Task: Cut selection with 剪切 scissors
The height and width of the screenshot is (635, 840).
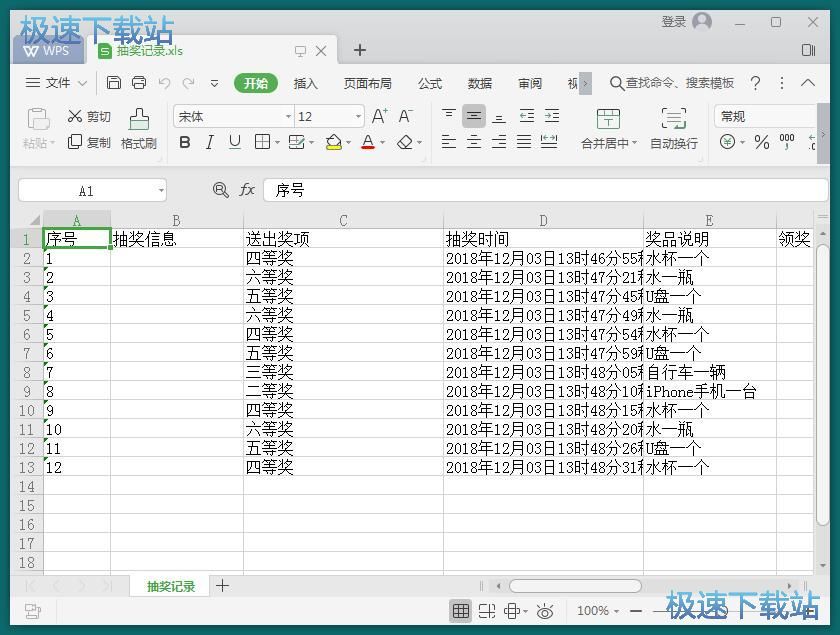Action: (89, 116)
